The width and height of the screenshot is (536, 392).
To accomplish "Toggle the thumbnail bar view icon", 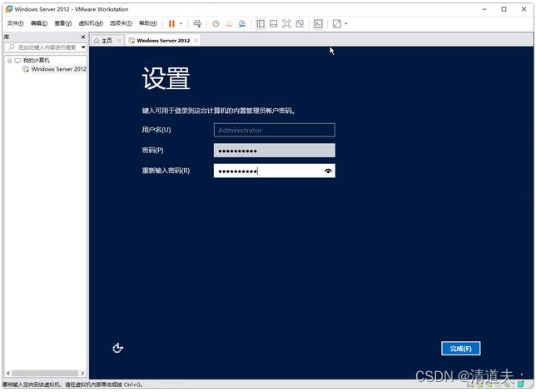I will tap(274, 23).
